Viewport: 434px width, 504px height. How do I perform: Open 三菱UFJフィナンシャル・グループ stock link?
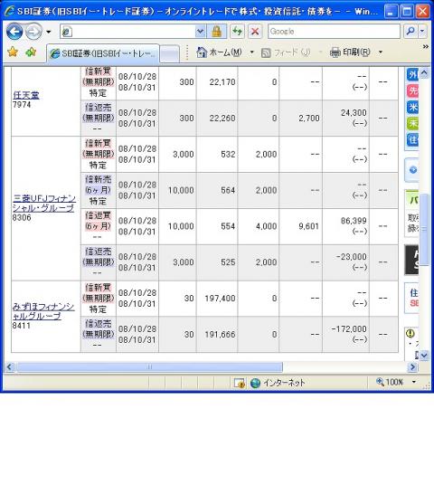pos(44,204)
